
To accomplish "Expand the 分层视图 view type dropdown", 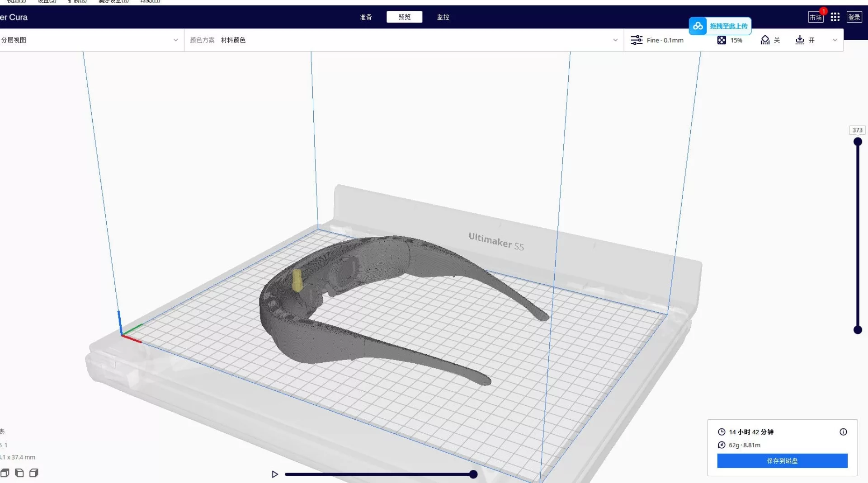I will point(175,40).
